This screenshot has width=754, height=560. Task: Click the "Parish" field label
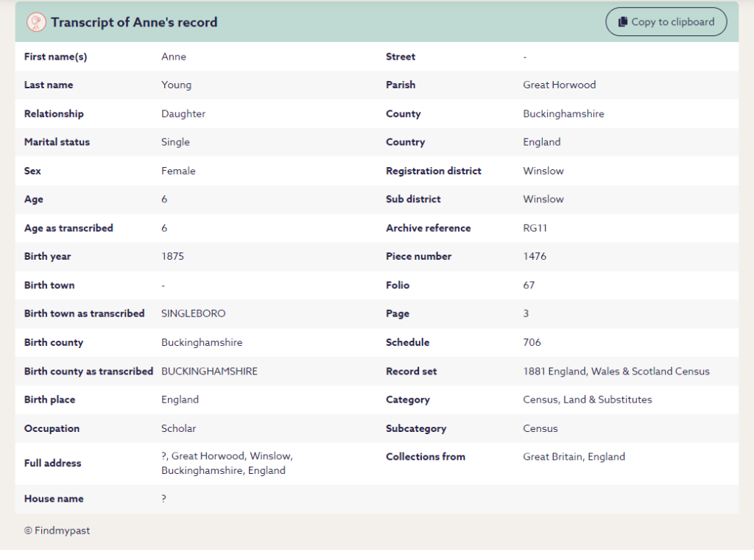pos(401,85)
